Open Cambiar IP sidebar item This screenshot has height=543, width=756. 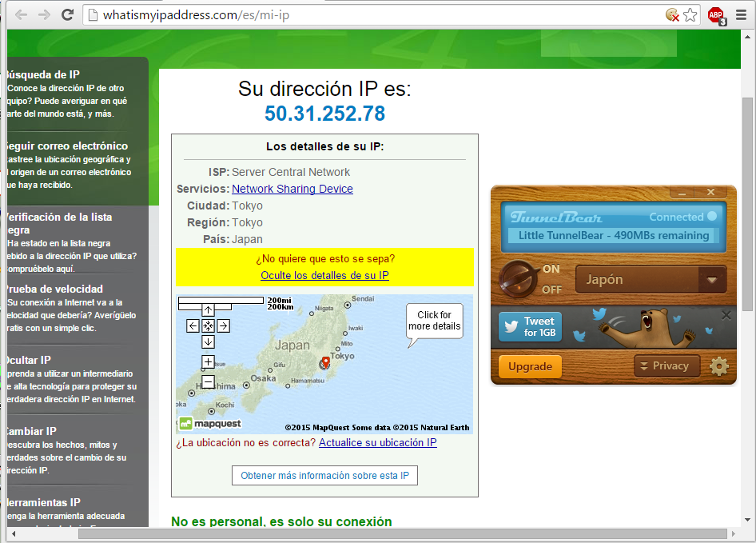[31, 432]
